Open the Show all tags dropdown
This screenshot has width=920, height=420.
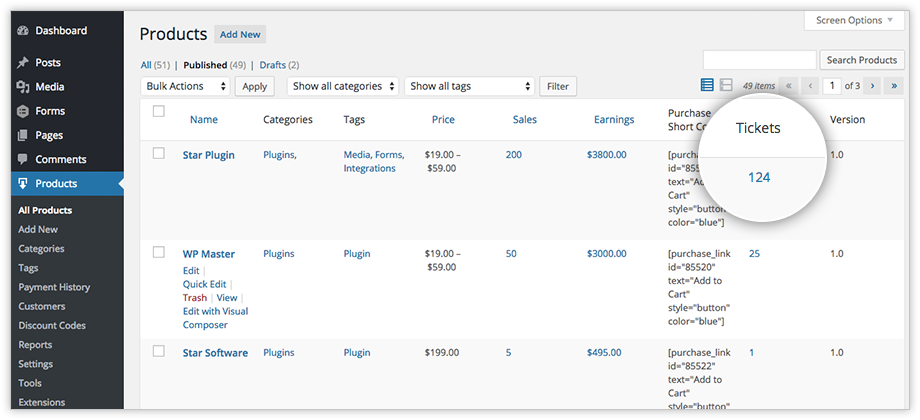pos(469,86)
